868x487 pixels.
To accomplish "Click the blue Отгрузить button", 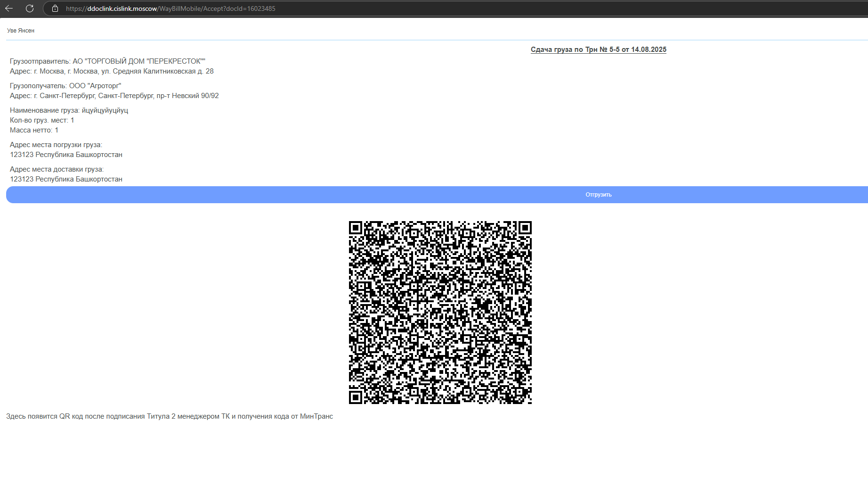I will coord(437,195).
